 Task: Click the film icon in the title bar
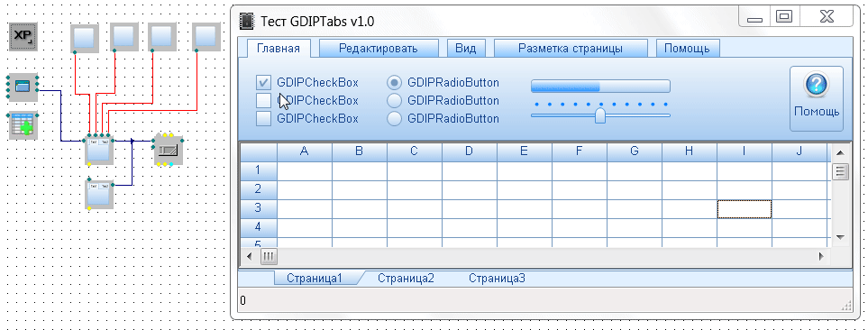246,22
